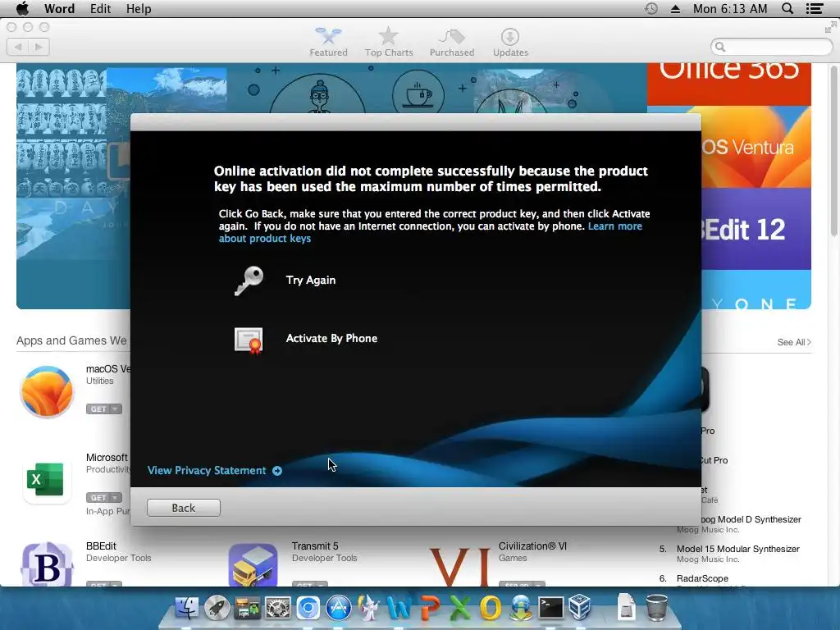
Task: Click BBEdit app title in the list
Action: 101,546
